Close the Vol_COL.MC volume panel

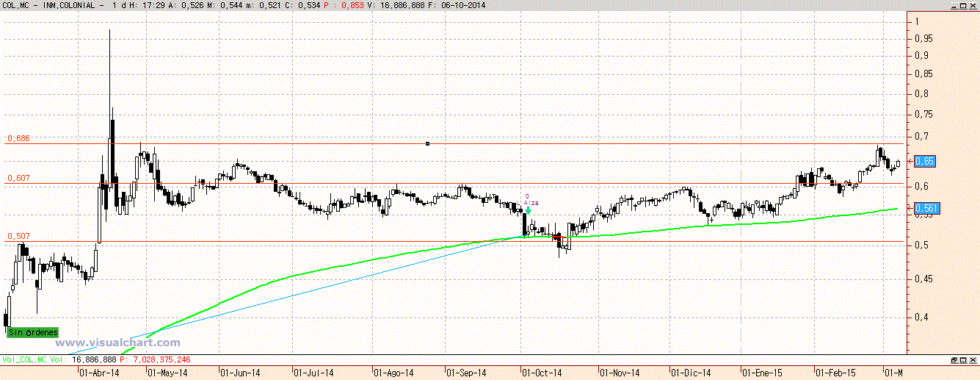point(973,360)
